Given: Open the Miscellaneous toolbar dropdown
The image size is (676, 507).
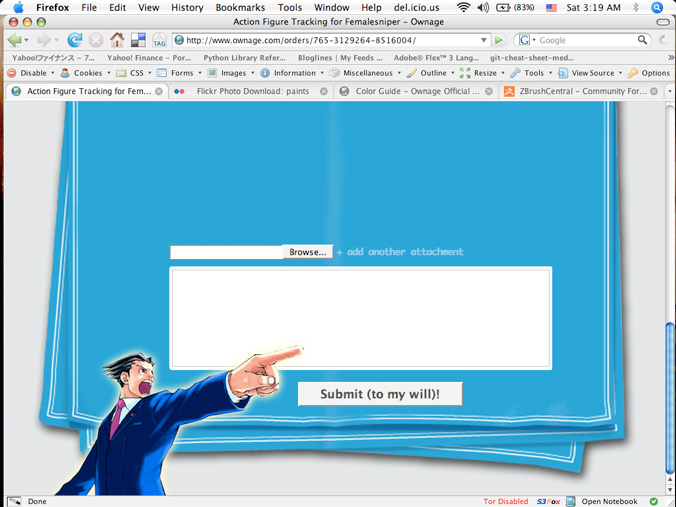Looking at the screenshot, I should point(365,73).
